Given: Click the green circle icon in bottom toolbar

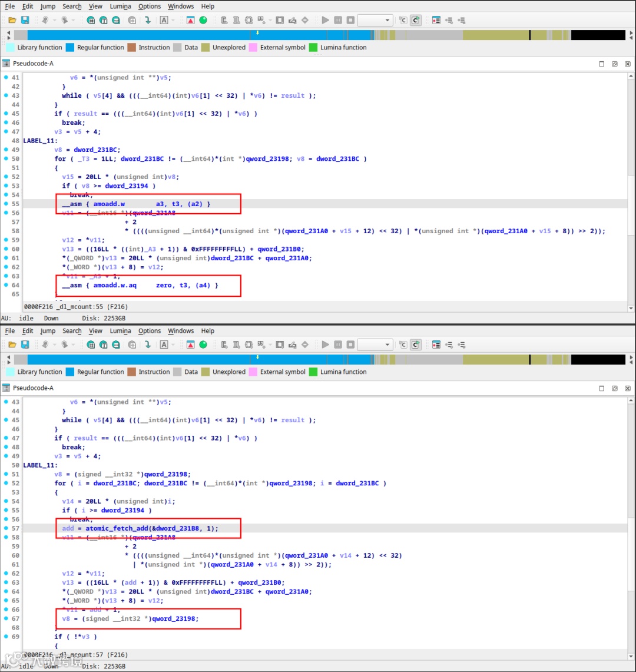Looking at the screenshot, I should coord(203,345).
